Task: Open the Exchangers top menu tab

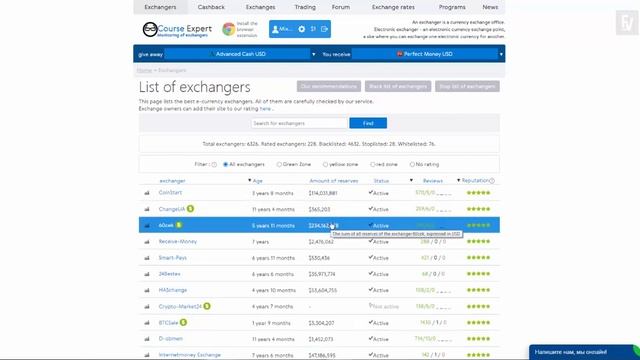Action: tap(160, 7)
